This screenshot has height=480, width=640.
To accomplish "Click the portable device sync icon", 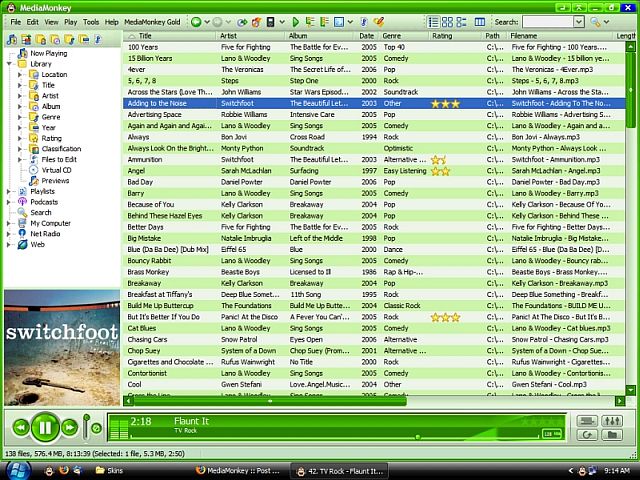I will click(x=270, y=22).
